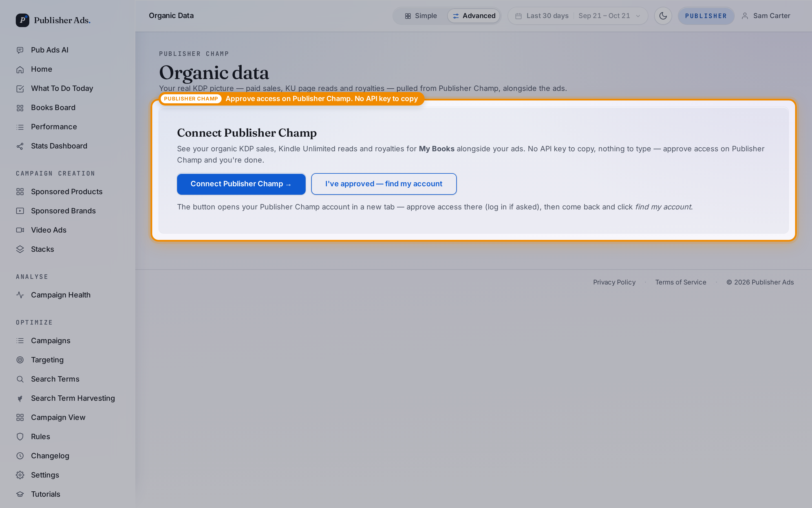Open Campaigns in the Optimize section

pos(50,341)
